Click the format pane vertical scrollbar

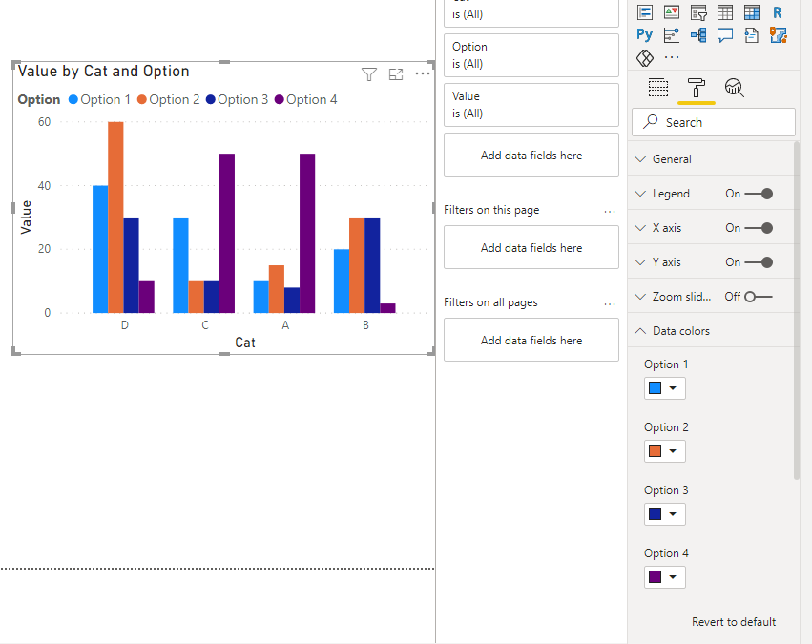point(797,311)
